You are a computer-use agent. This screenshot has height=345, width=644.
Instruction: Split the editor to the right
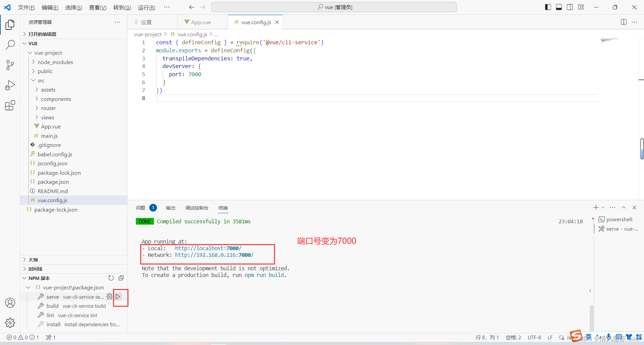tap(624, 22)
